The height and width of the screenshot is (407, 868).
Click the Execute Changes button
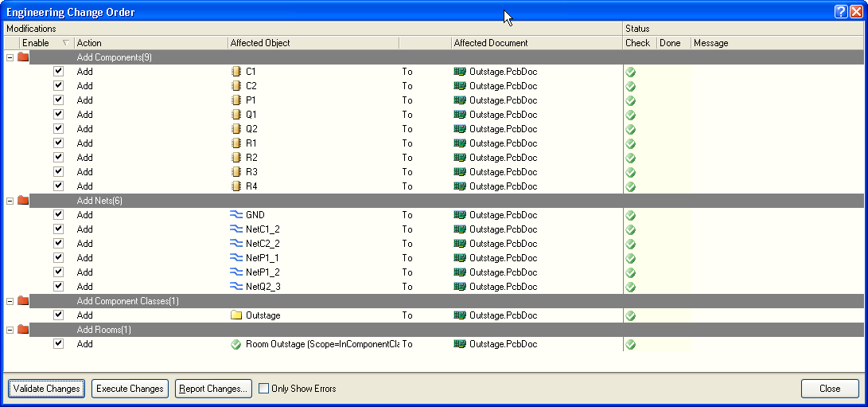click(130, 389)
